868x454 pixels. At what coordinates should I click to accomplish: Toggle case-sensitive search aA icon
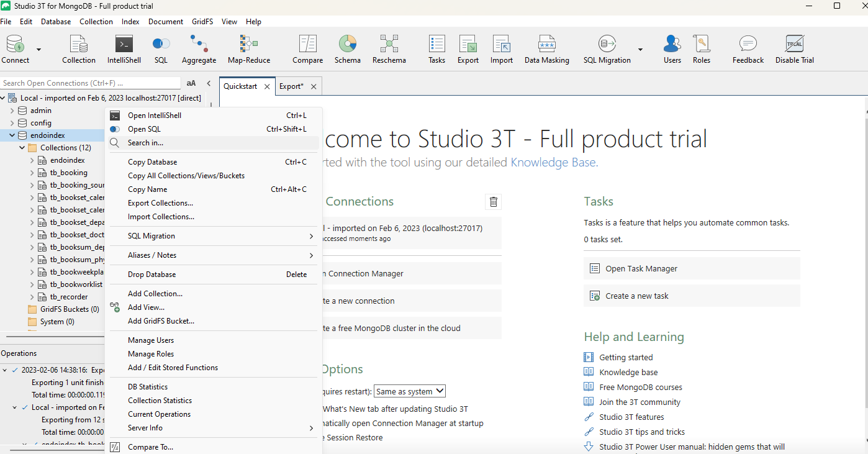coord(191,83)
